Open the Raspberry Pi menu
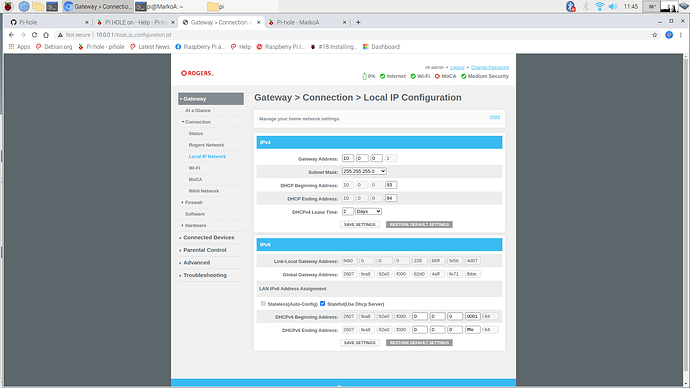 [x=8, y=7]
